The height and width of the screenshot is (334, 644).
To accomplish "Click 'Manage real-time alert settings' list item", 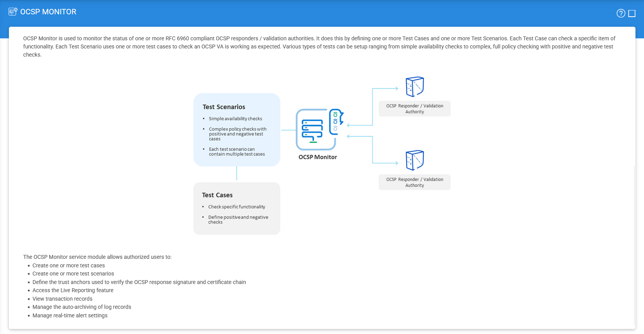I will coord(70,316).
